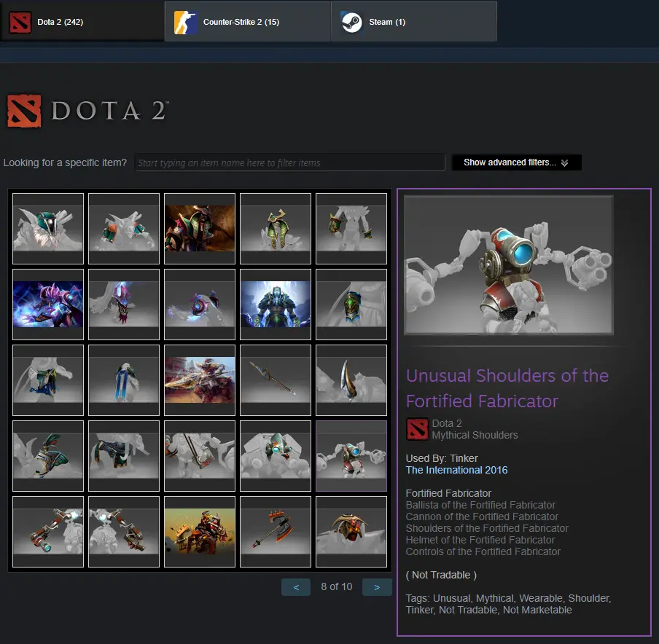The image size is (659, 644).
Task: Select the green bracers arms item
Action: [x=351, y=229]
